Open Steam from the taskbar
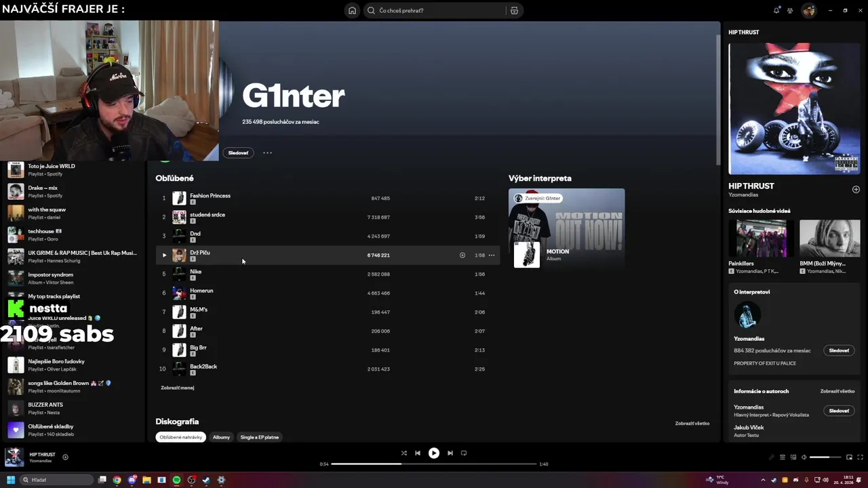 point(206,480)
